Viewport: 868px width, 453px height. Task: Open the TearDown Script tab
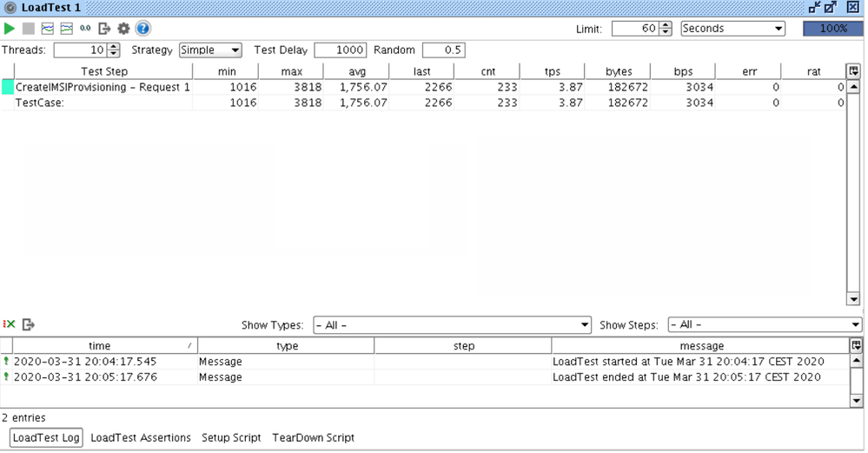[313, 437]
